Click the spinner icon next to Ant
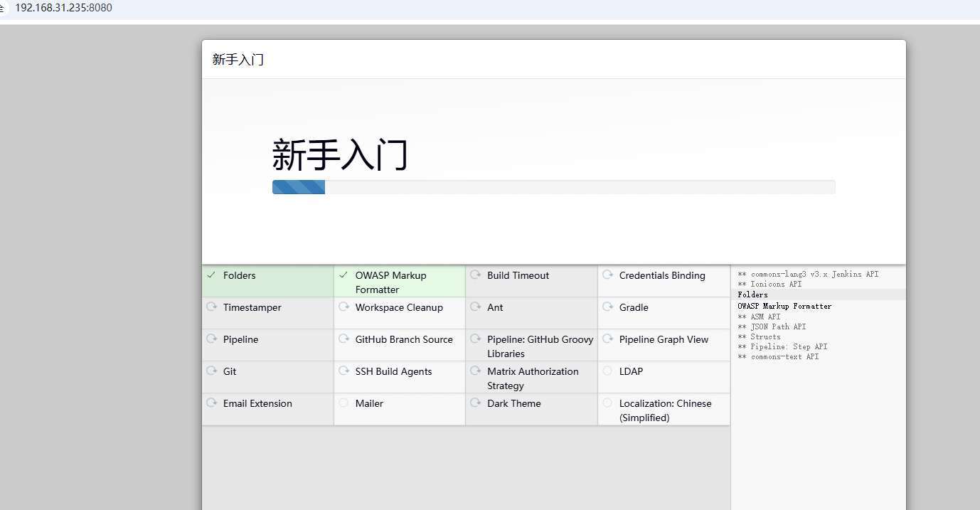The width and height of the screenshot is (980, 510). [x=475, y=307]
